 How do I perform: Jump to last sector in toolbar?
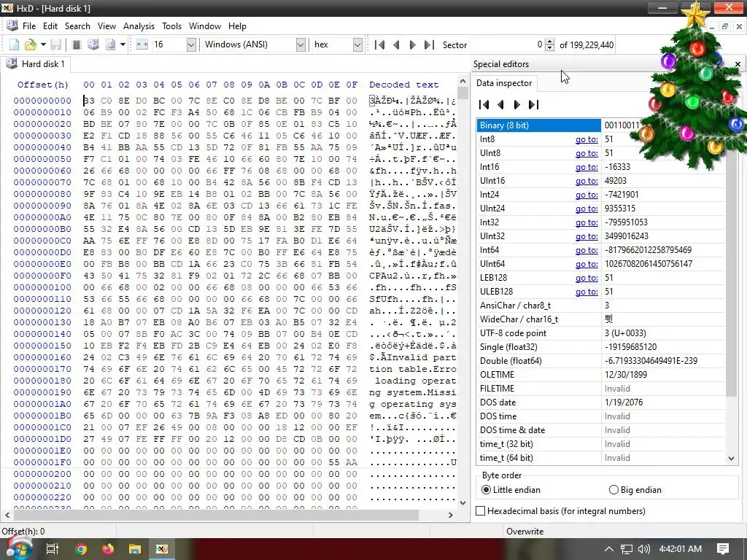(429, 44)
